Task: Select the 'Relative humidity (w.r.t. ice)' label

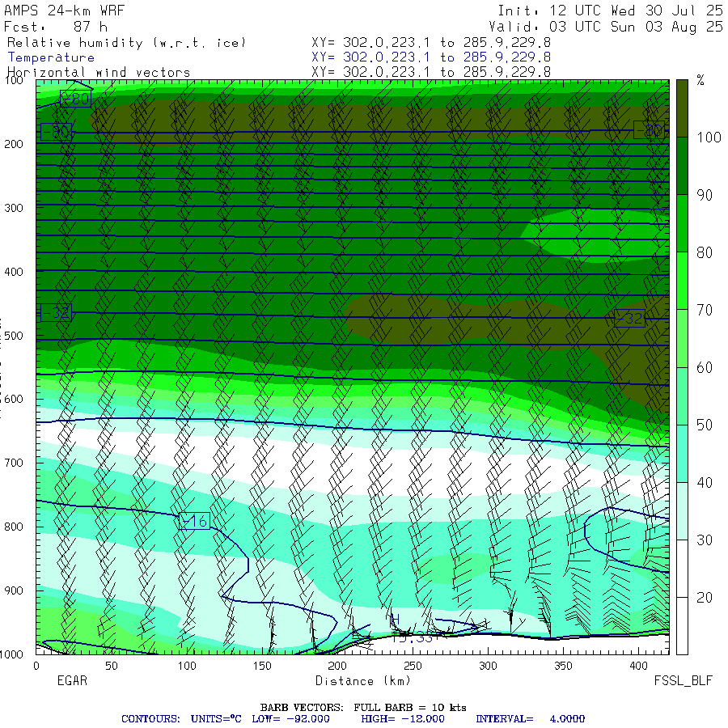Action: pos(126,43)
